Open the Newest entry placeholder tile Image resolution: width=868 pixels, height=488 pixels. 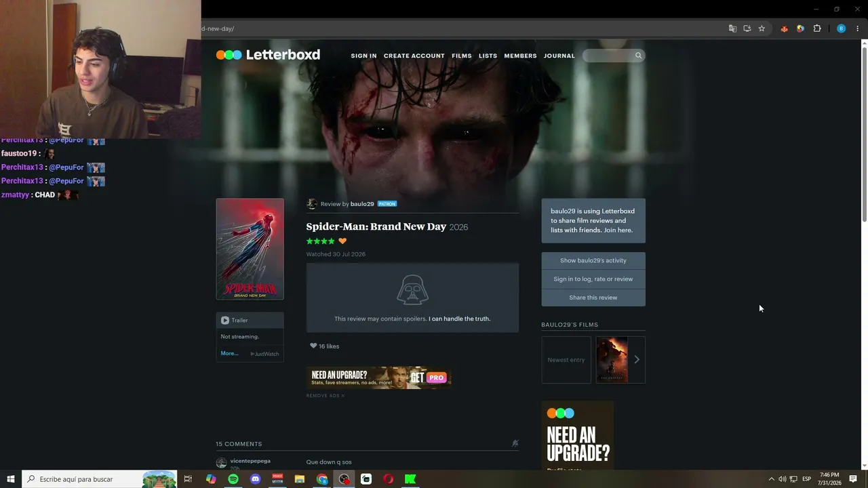(x=566, y=360)
